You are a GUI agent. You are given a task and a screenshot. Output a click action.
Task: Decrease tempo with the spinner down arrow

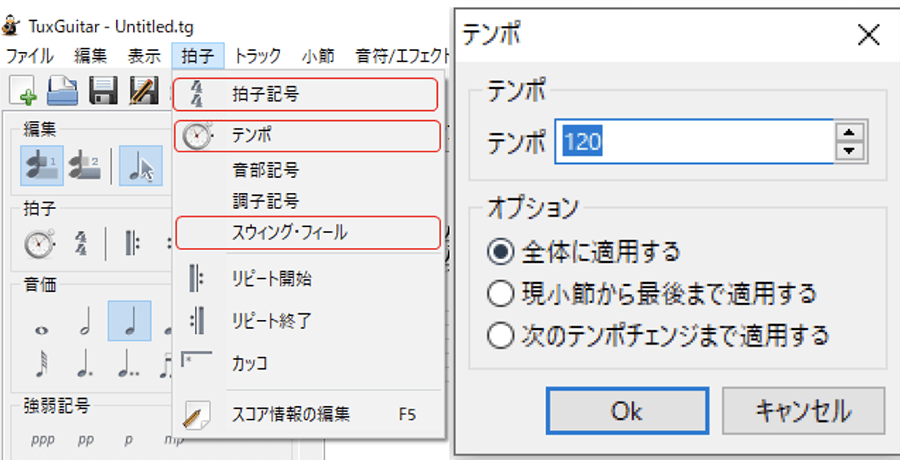850,151
